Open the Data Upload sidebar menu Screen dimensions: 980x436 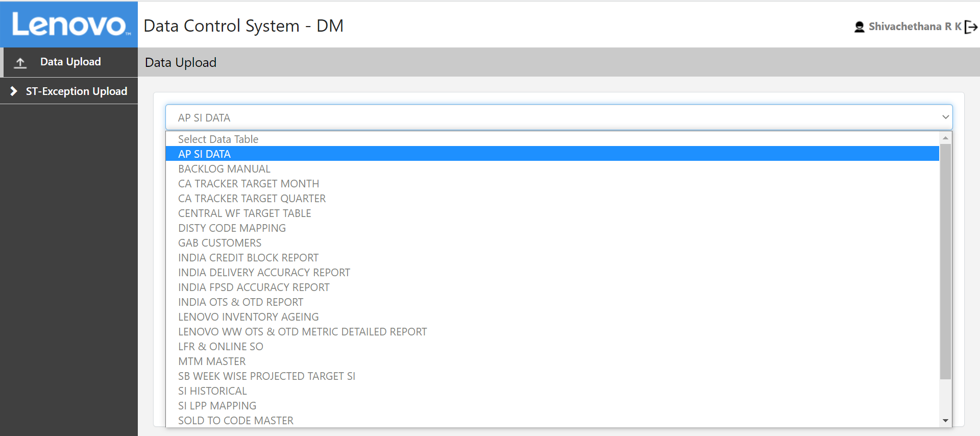point(70,62)
